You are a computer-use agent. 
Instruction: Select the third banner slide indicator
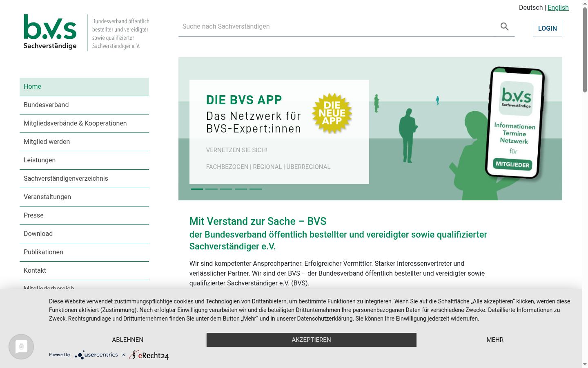[x=226, y=189]
